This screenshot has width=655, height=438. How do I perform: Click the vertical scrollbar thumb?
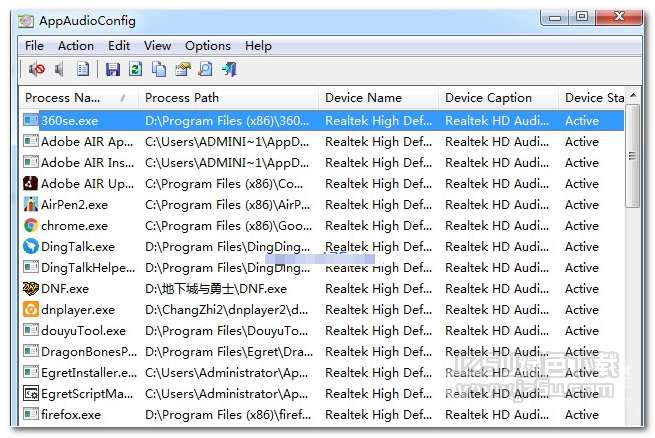tap(633, 155)
